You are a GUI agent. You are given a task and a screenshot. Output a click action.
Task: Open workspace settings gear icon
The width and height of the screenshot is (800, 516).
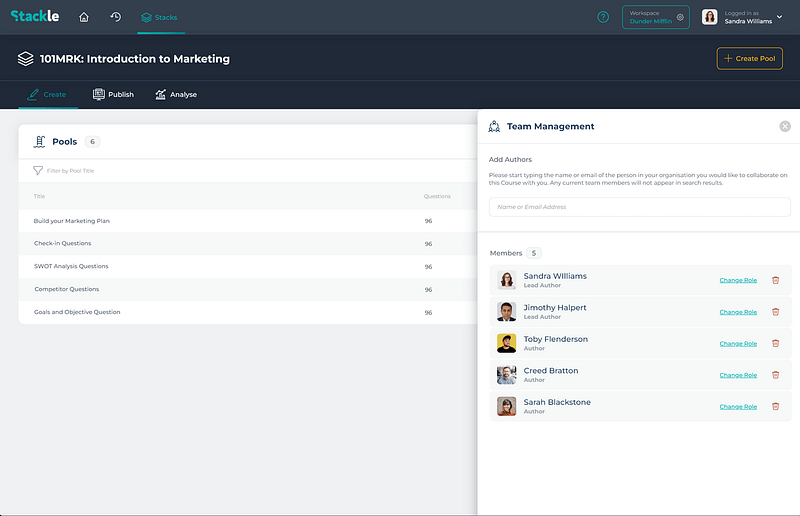click(680, 17)
